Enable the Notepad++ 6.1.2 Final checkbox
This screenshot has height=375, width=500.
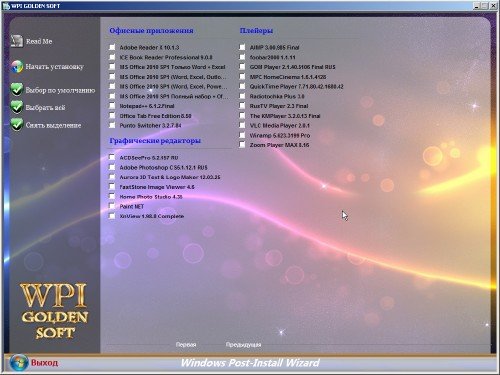click(112, 106)
